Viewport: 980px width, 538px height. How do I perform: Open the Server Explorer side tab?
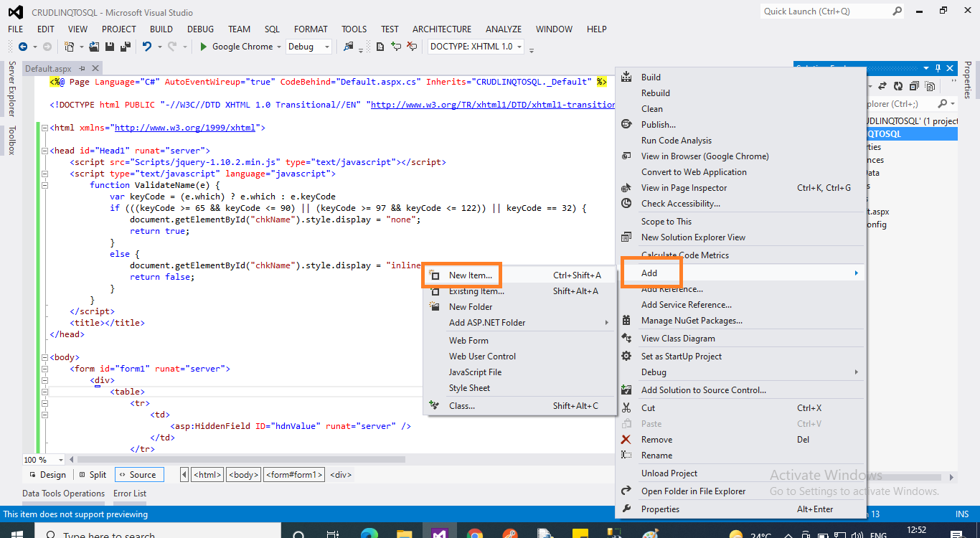[11, 89]
